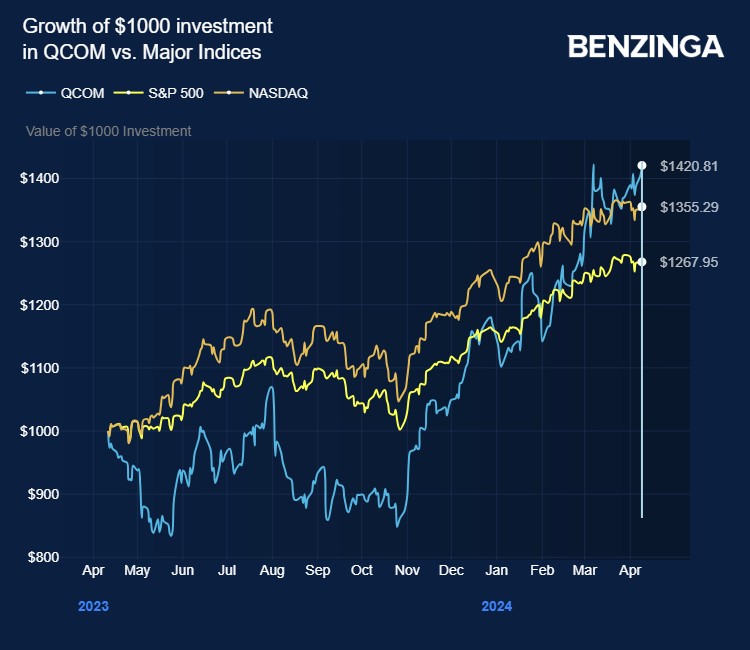Image resolution: width=750 pixels, height=650 pixels.
Task: Click the white endpoint dot beside $1355.29
Action: [x=641, y=207]
